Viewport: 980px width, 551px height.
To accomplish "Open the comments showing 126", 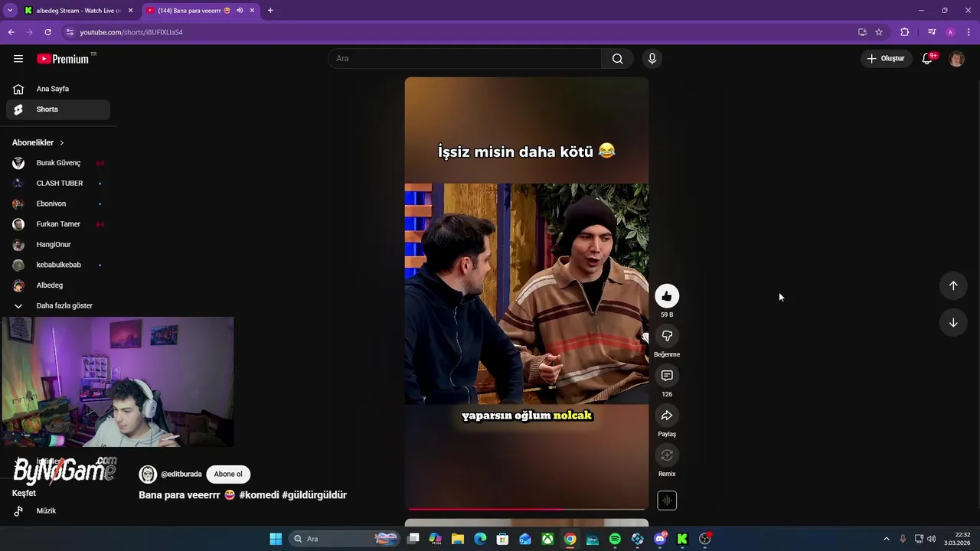I will pyautogui.click(x=667, y=376).
